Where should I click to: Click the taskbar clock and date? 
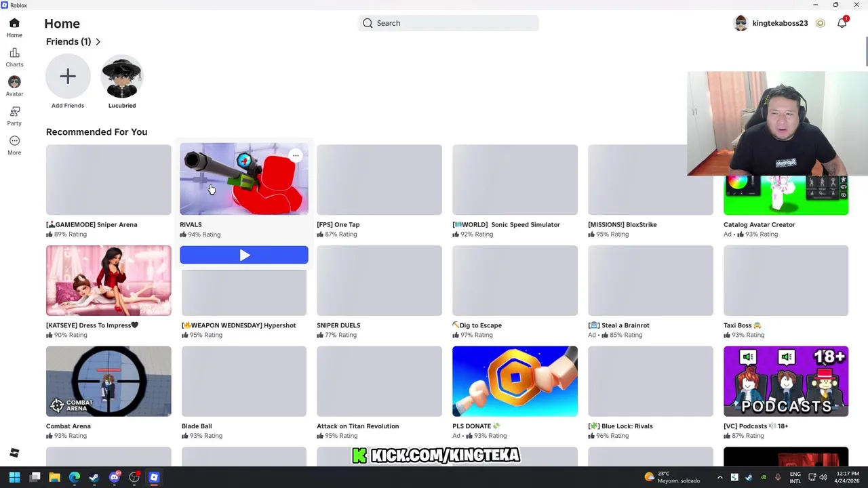coord(846,477)
